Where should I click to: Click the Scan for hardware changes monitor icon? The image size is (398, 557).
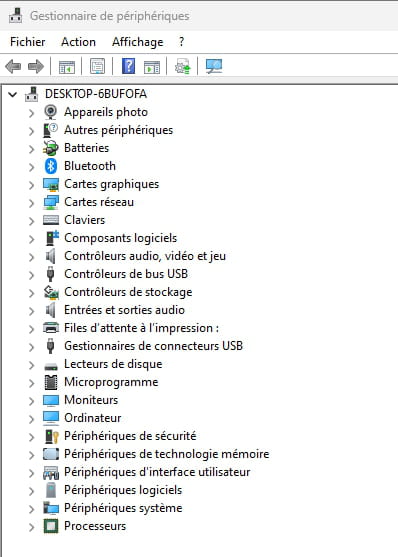point(214,66)
